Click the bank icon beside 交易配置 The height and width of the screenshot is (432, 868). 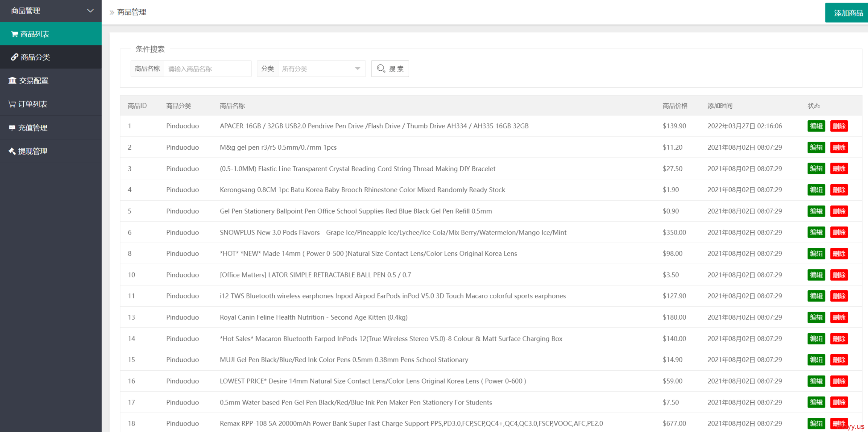coord(12,80)
